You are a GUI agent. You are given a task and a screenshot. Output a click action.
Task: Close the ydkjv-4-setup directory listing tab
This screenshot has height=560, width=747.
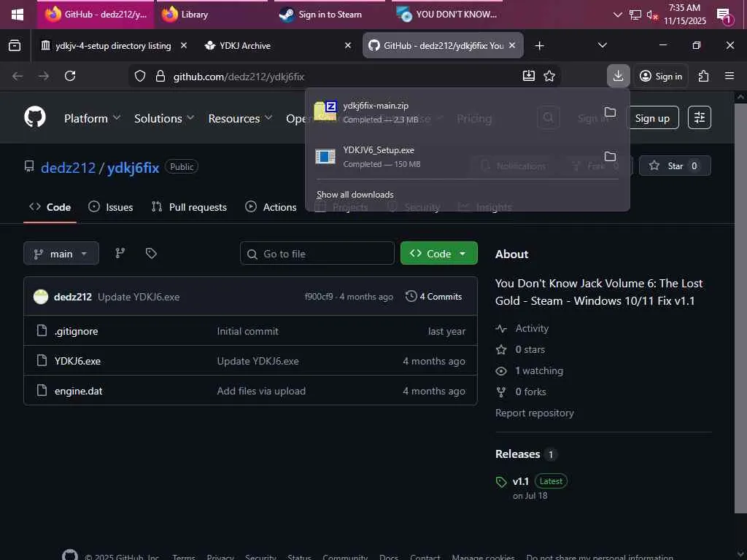pos(184,45)
